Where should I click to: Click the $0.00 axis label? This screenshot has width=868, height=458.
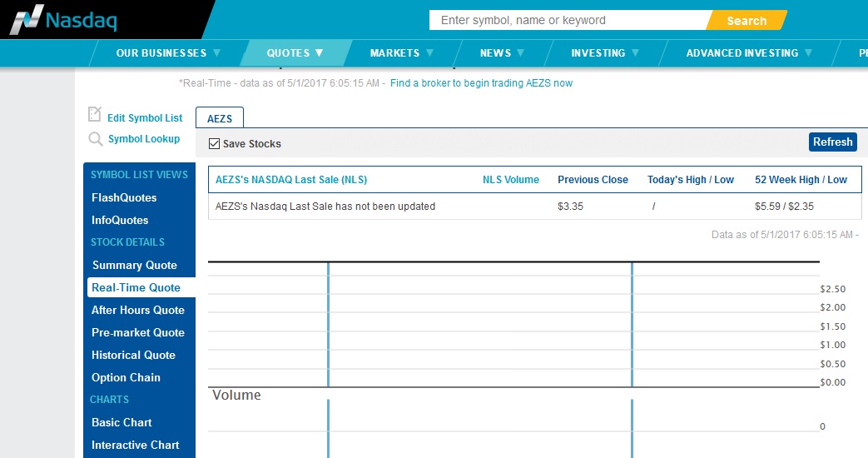832,382
